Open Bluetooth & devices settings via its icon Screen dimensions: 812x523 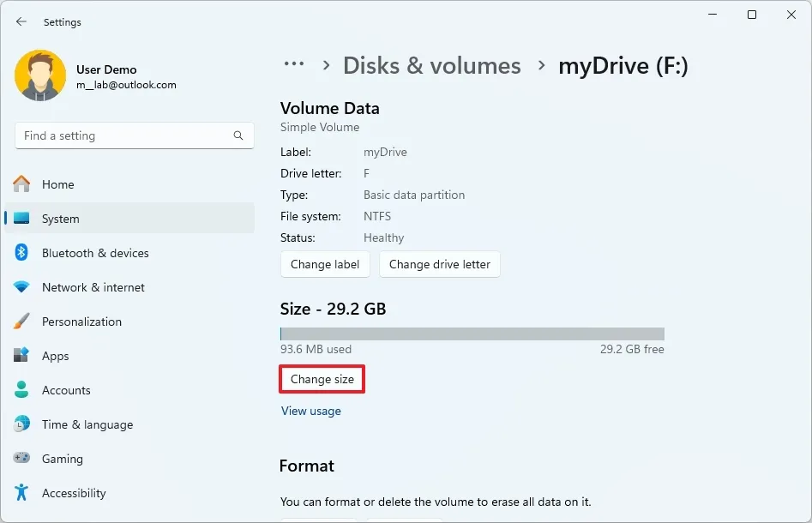23,253
